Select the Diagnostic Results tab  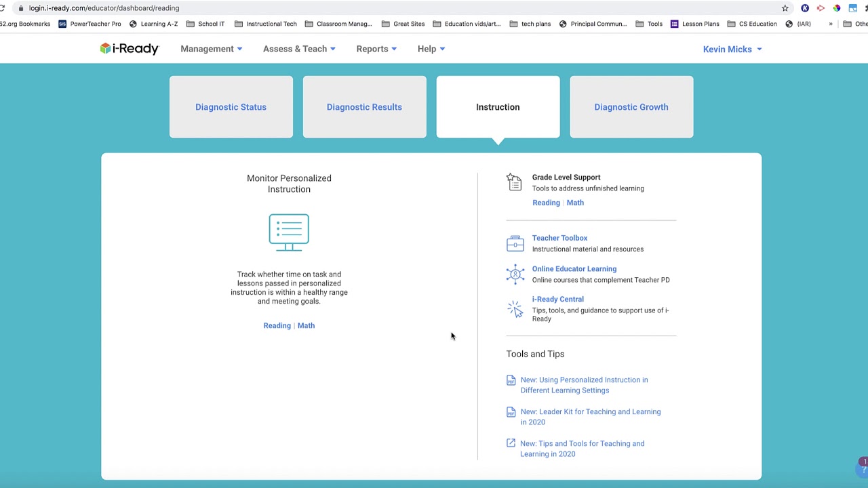pos(364,107)
